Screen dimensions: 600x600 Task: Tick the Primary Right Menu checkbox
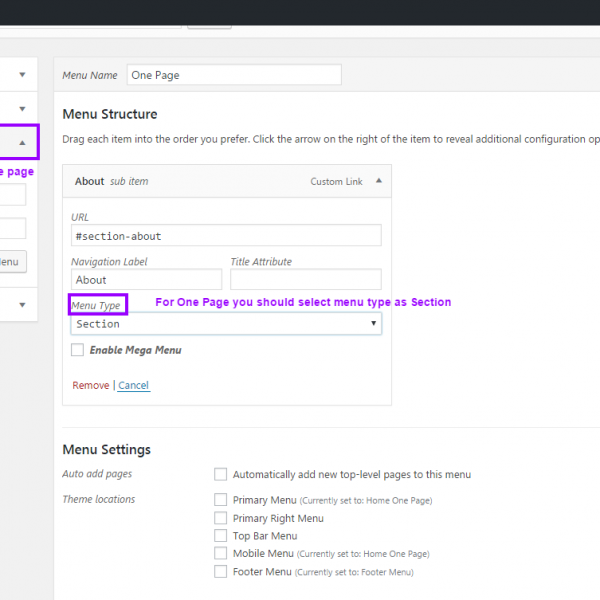(x=220, y=518)
